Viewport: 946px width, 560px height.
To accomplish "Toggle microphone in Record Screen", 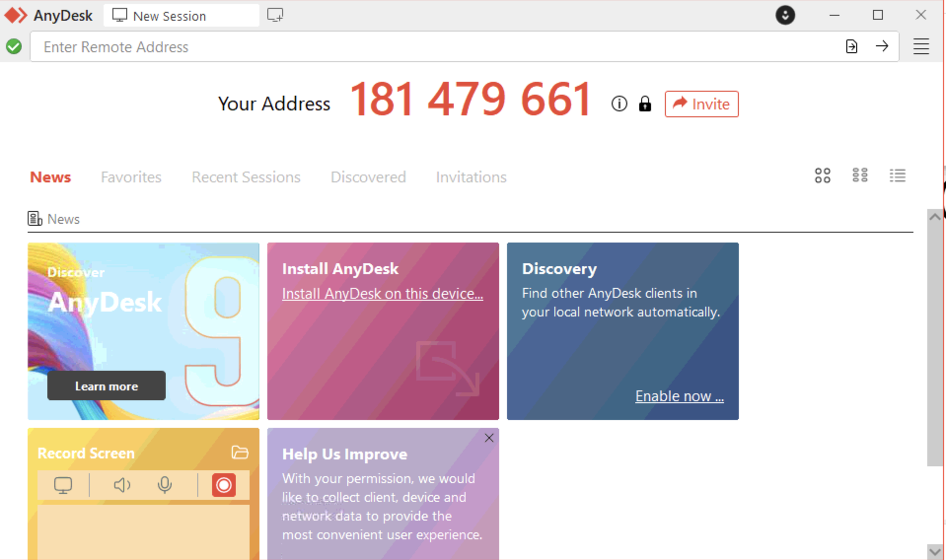I will (165, 485).
